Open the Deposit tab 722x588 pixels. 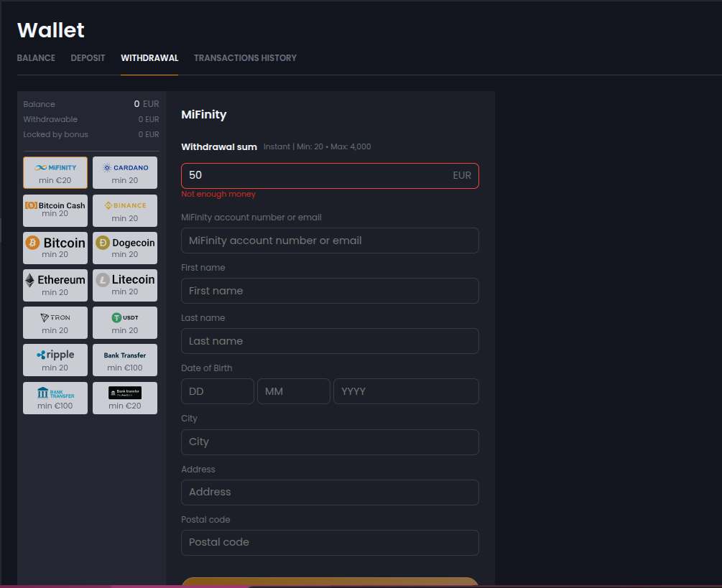click(88, 58)
